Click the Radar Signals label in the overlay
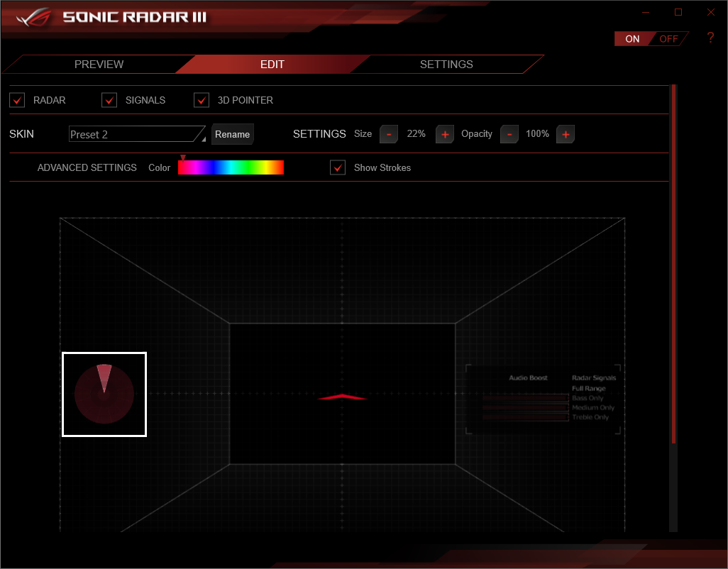728x569 pixels. click(x=595, y=377)
